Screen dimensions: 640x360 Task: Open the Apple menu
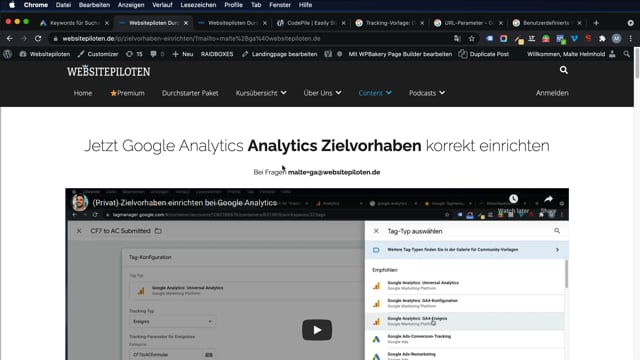(x=12, y=5)
